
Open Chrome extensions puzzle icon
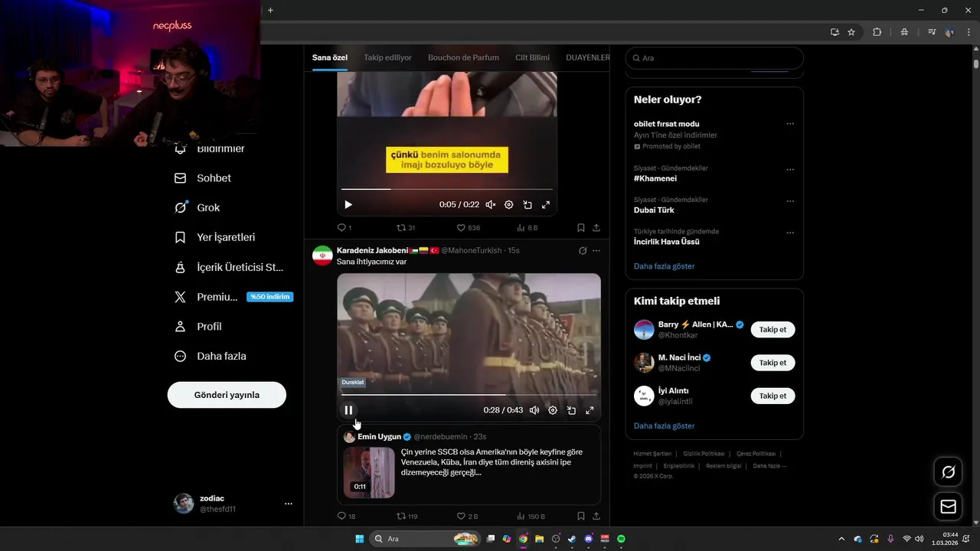pos(877,32)
